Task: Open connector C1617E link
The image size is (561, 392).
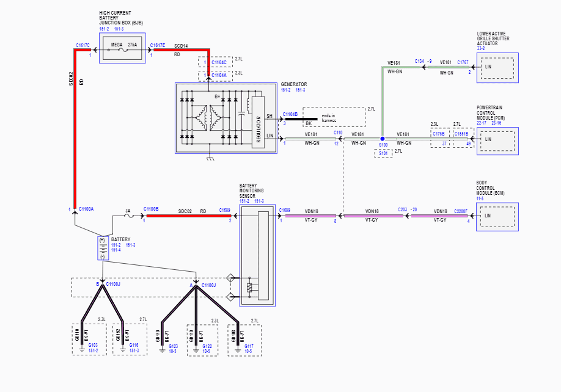Action: (x=158, y=45)
